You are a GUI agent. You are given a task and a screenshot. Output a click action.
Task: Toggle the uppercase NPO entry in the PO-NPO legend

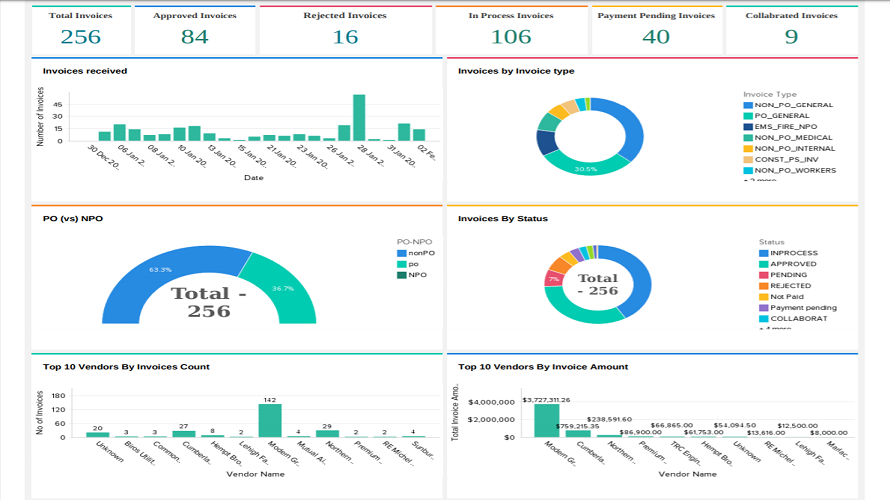[x=412, y=275]
